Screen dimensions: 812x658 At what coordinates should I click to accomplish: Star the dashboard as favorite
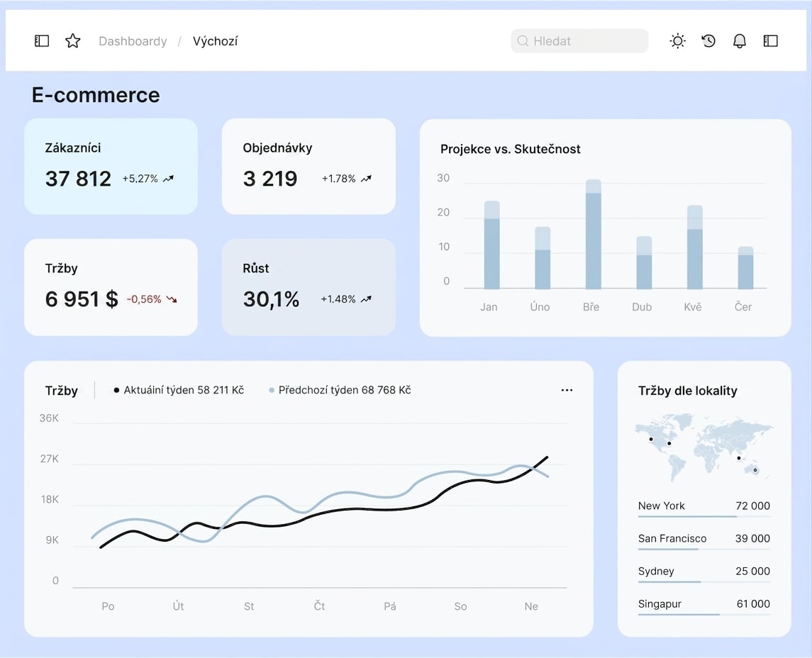point(72,41)
